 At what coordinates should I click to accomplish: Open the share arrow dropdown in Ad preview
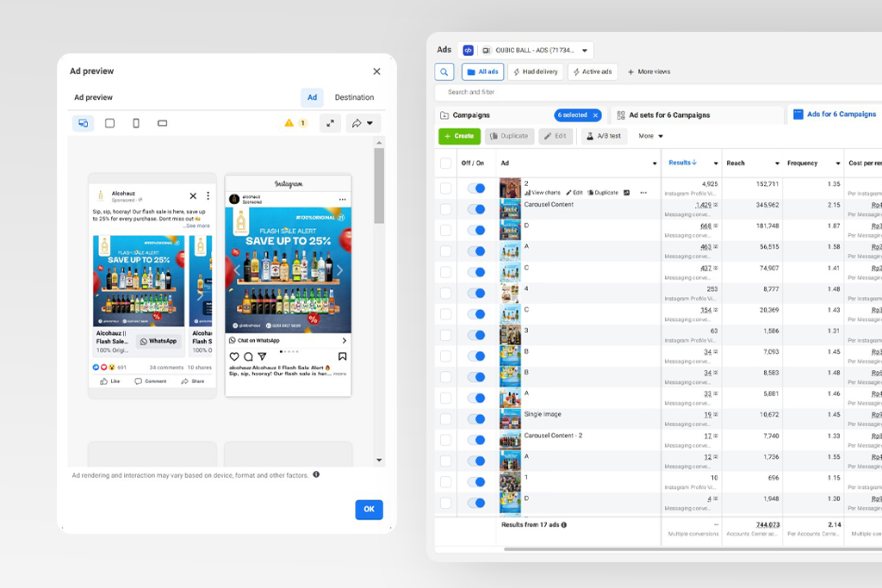click(x=362, y=123)
